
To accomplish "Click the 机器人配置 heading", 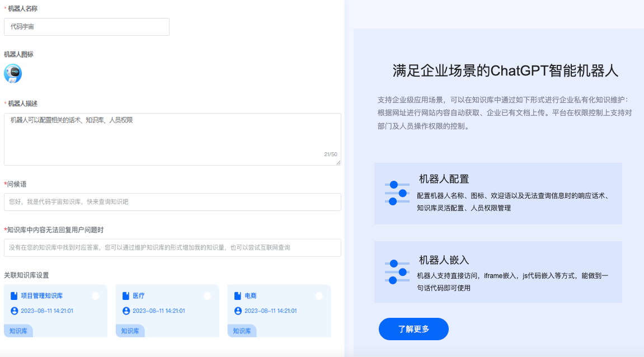I will point(444,179).
